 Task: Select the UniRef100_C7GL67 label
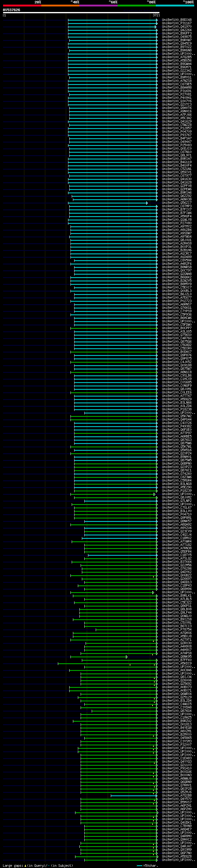(177, 507)
